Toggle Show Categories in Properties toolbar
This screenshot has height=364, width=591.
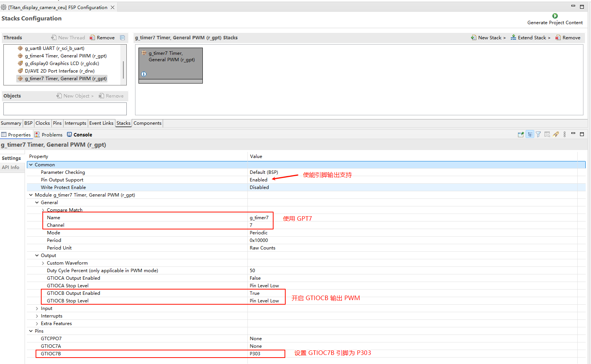pos(530,135)
